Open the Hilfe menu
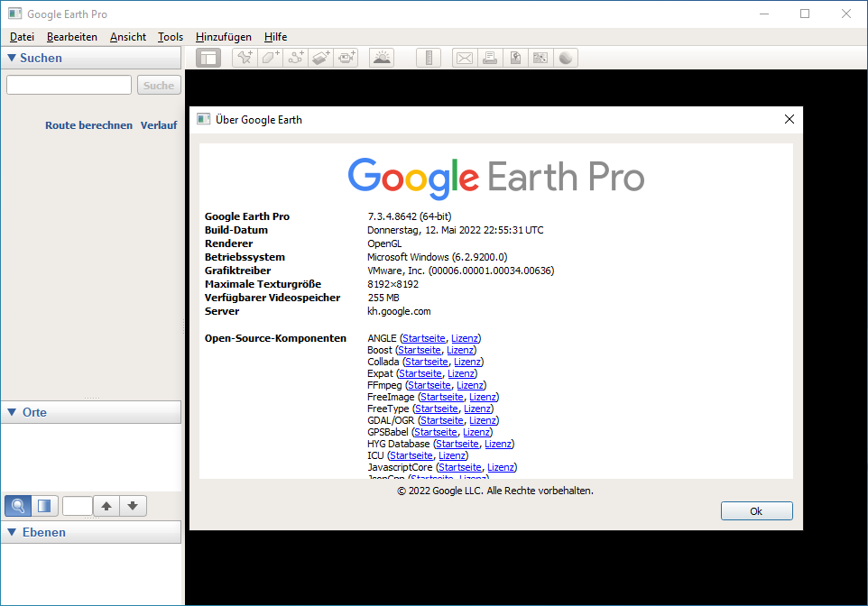868x606 pixels. pos(276,37)
